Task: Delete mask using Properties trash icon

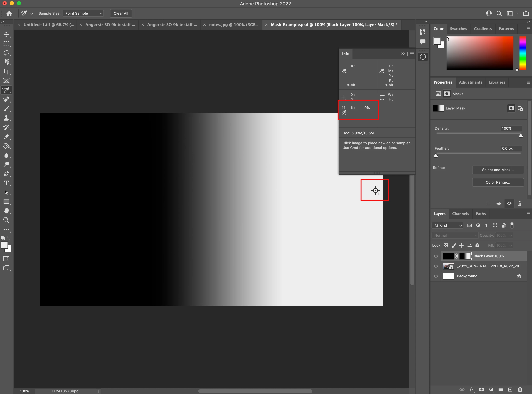Action: (520, 203)
